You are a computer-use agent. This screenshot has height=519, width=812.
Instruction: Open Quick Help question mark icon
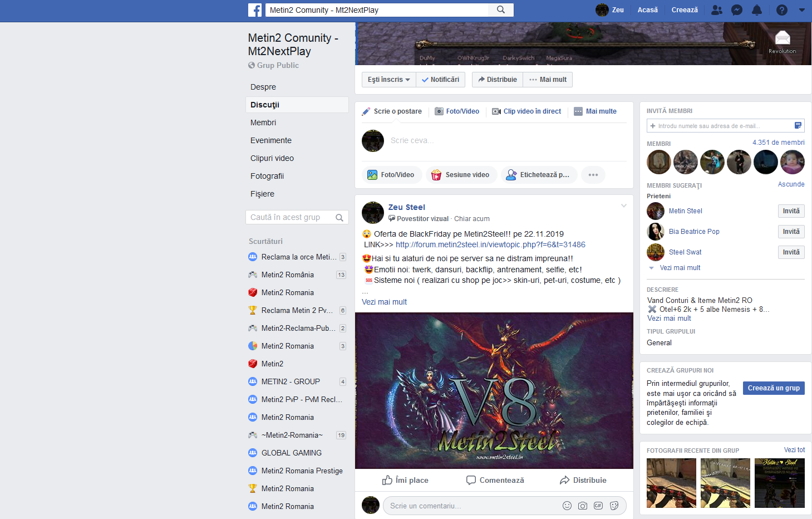[782, 10]
